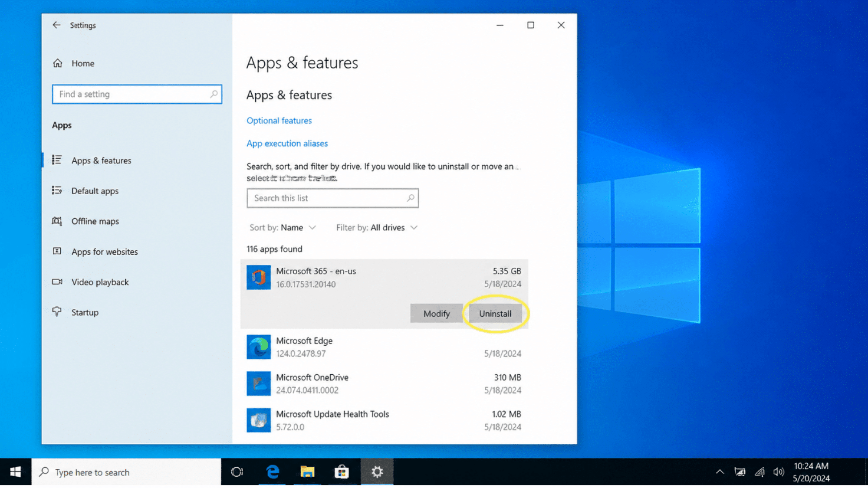Go back using the Settings back arrow
Screen dimensions: 868x488
click(x=56, y=25)
